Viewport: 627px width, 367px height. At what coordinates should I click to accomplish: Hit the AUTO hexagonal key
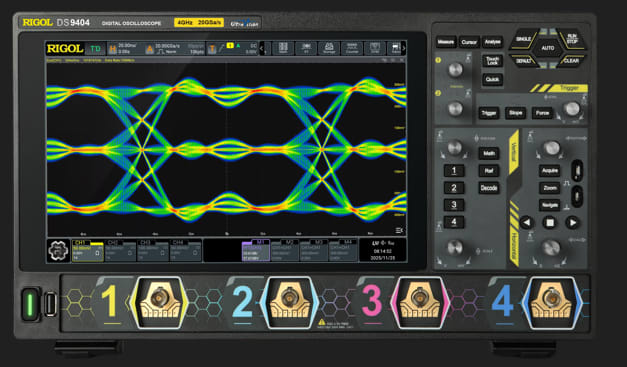pyautogui.click(x=548, y=48)
